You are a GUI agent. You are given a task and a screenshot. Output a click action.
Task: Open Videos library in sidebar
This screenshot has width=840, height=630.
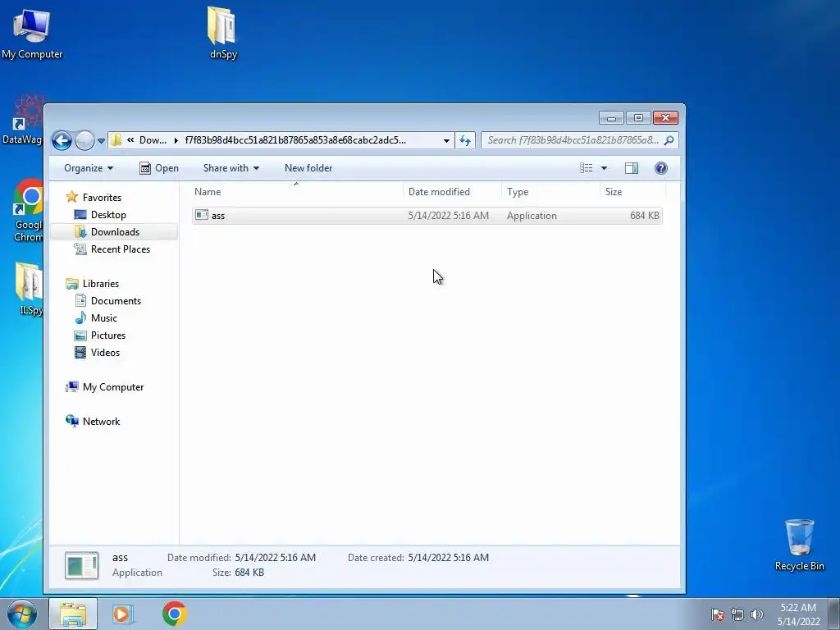[105, 353]
